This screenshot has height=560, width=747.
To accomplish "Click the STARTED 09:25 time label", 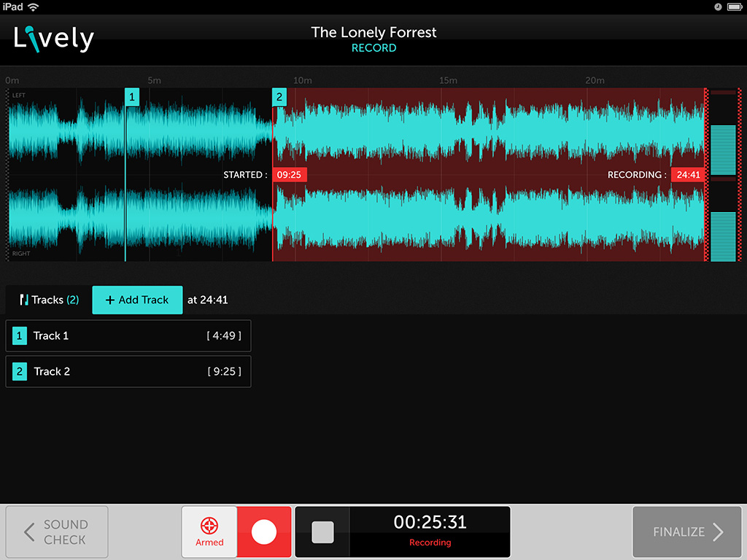I will coord(289,175).
